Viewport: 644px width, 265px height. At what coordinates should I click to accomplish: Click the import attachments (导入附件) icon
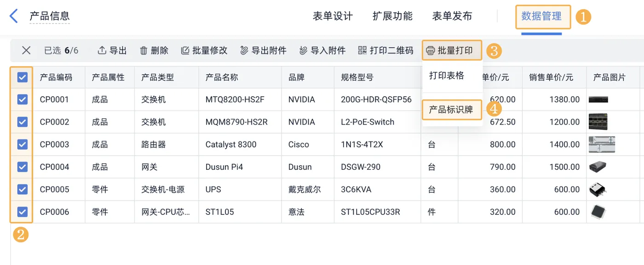click(303, 51)
